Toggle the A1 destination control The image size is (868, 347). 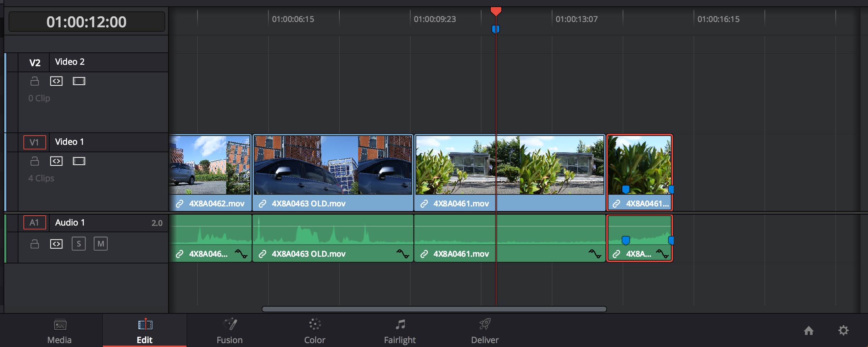(x=34, y=223)
